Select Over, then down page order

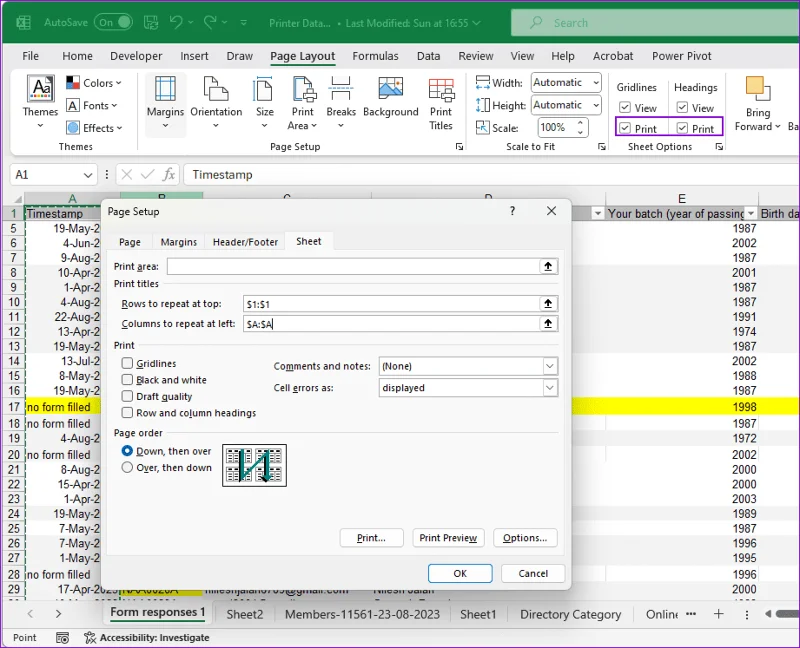[127, 467]
